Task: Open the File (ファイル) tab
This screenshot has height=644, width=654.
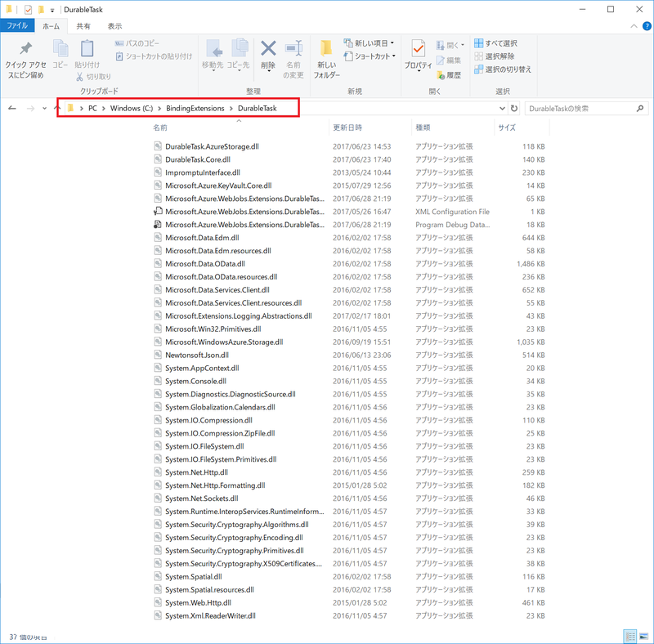Action: [x=17, y=26]
